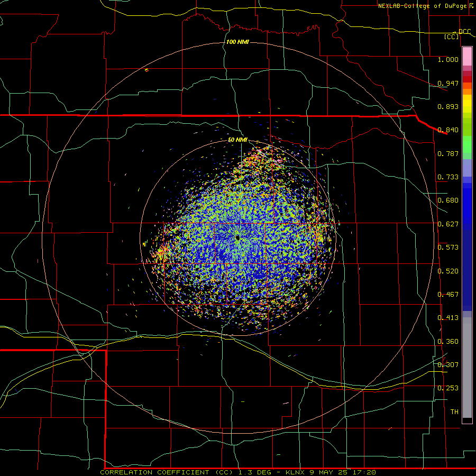Click the 0.680 color scale label
Image resolution: width=476 pixels, height=476 pixels.
pyautogui.click(x=448, y=200)
